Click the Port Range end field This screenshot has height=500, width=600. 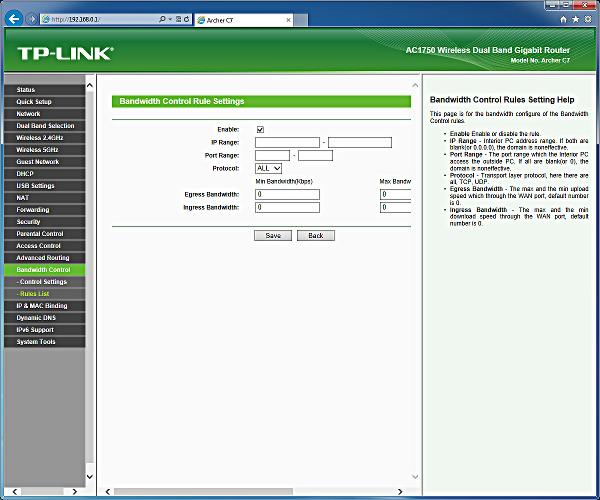click(315, 155)
